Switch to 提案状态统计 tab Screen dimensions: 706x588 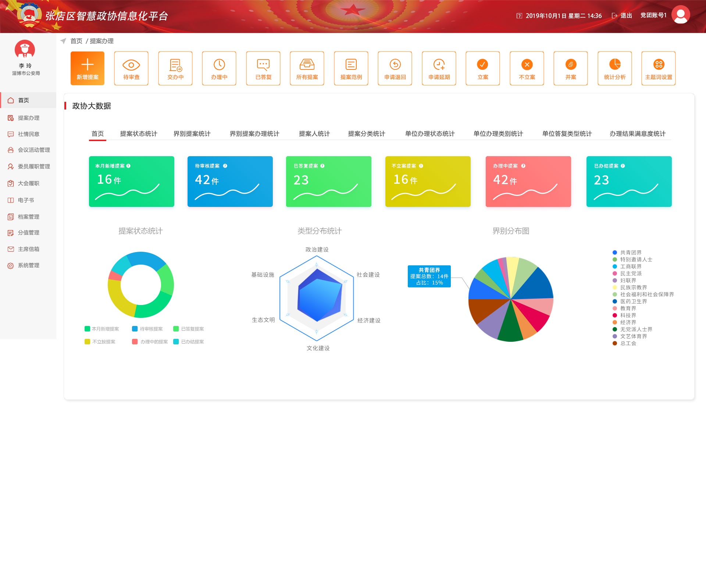139,134
